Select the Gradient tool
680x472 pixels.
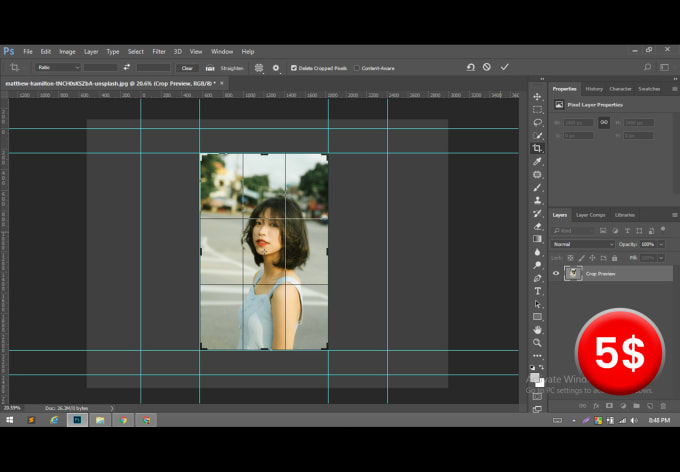point(537,239)
